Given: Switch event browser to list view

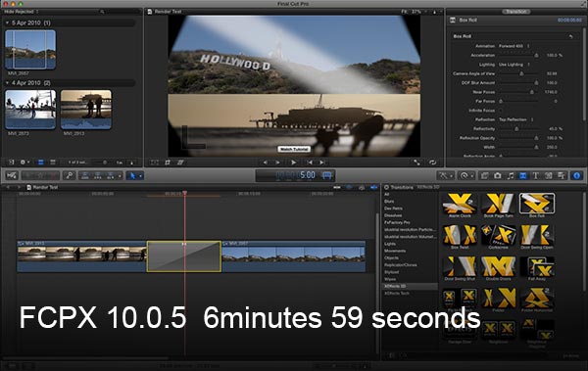Looking at the screenshot, I should coord(53,162).
